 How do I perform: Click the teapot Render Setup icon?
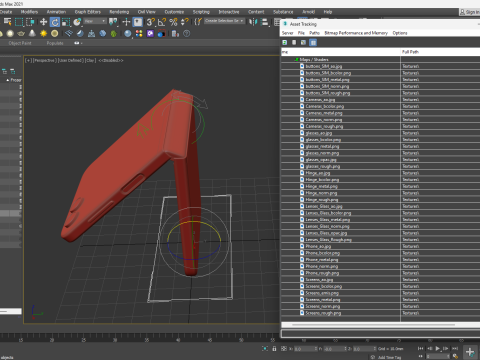(21, 34)
